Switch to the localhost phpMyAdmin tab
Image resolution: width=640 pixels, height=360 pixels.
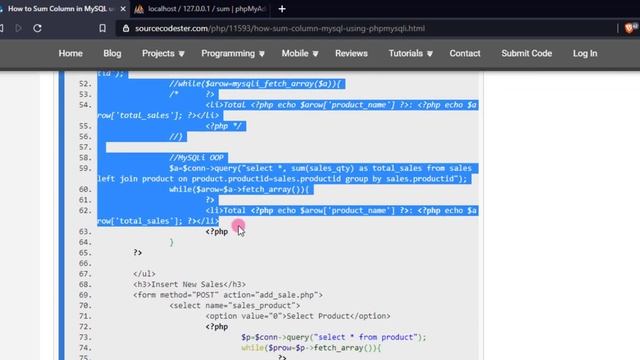(x=201, y=9)
